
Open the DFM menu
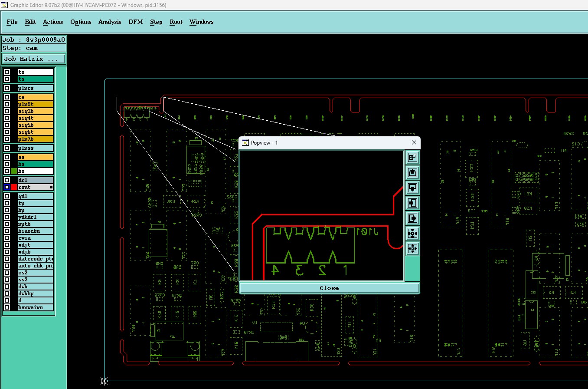(135, 22)
